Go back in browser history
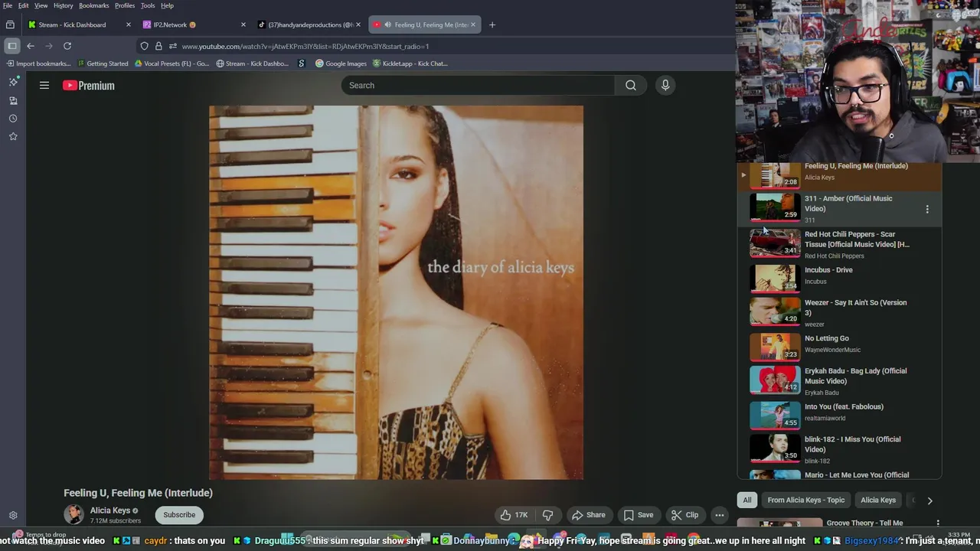The width and height of the screenshot is (980, 551). click(31, 46)
